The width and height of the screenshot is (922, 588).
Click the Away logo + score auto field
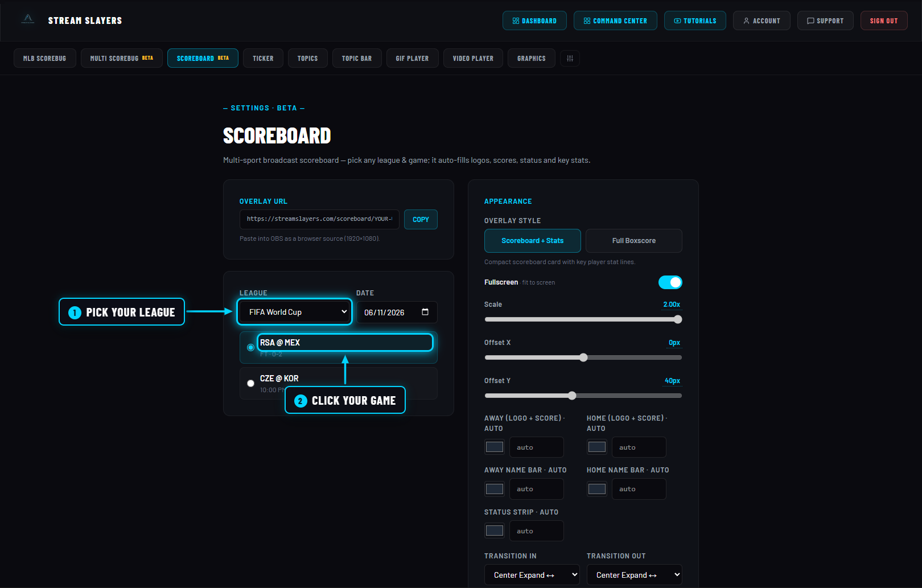click(536, 447)
